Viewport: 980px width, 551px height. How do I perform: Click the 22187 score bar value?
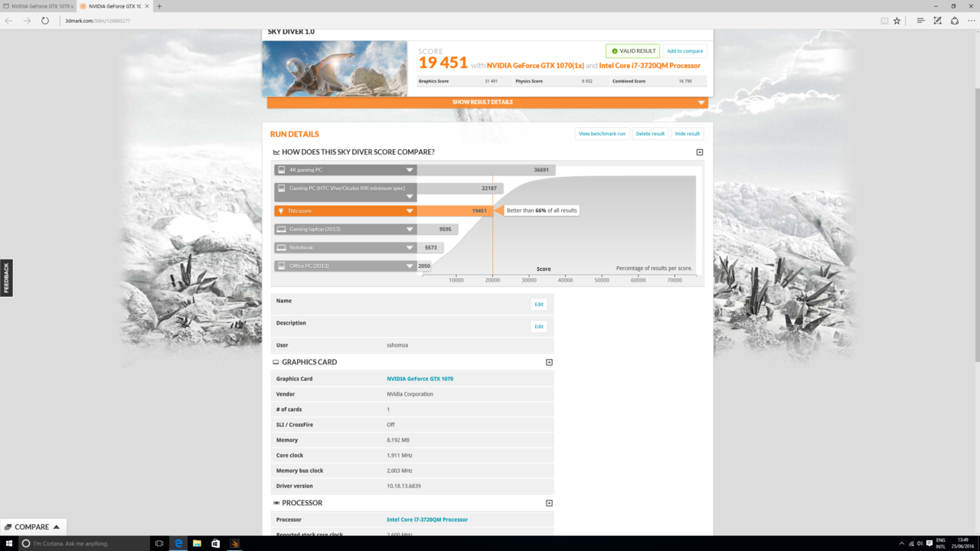point(489,188)
